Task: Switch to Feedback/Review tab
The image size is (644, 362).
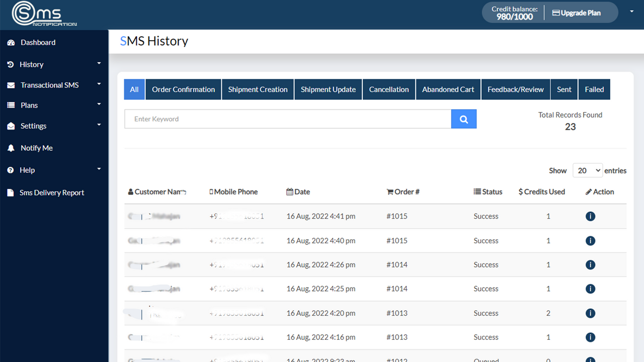Action: click(x=516, y=89)
